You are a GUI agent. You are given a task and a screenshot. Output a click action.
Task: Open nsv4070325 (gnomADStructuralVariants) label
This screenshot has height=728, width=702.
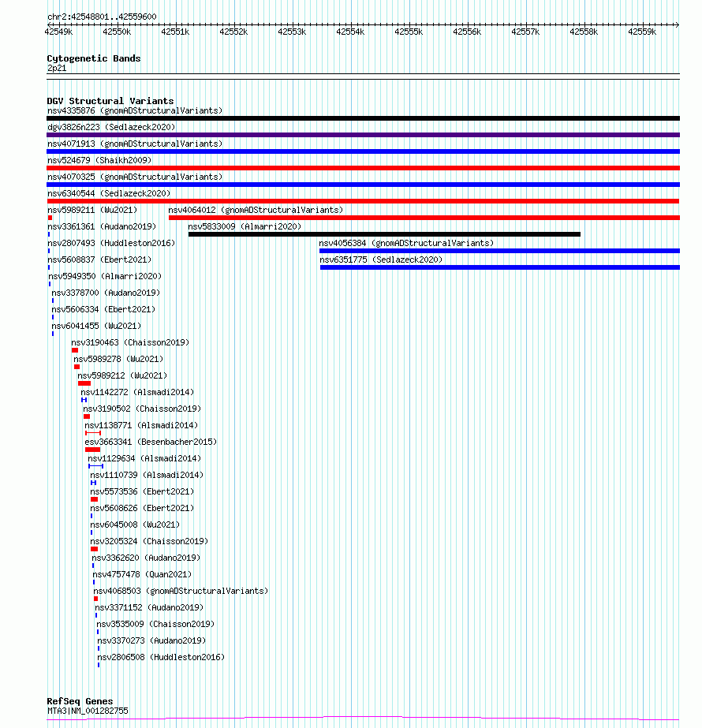pos(135,177)
